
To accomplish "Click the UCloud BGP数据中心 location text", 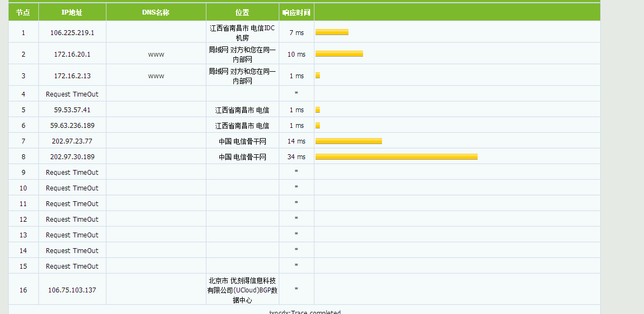I will pos(243,290).
